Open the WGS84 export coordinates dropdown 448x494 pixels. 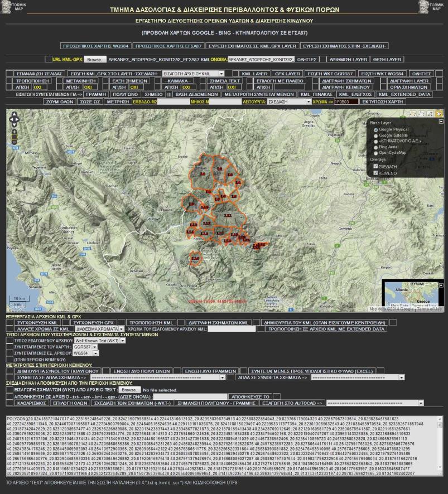tap(86, 353)
